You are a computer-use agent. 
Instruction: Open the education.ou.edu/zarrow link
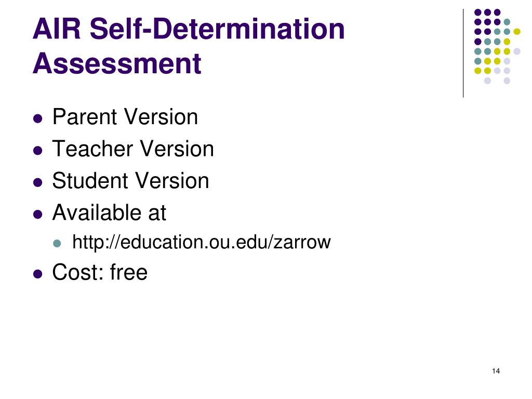[201, 242]
